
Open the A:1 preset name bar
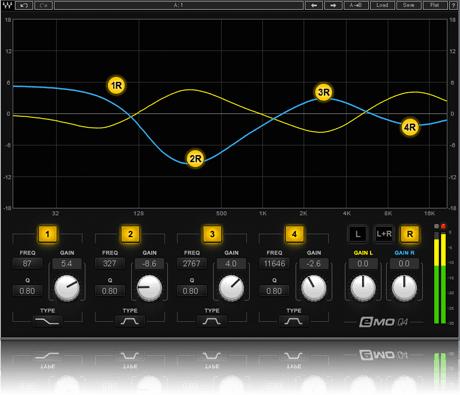(179, 5)
